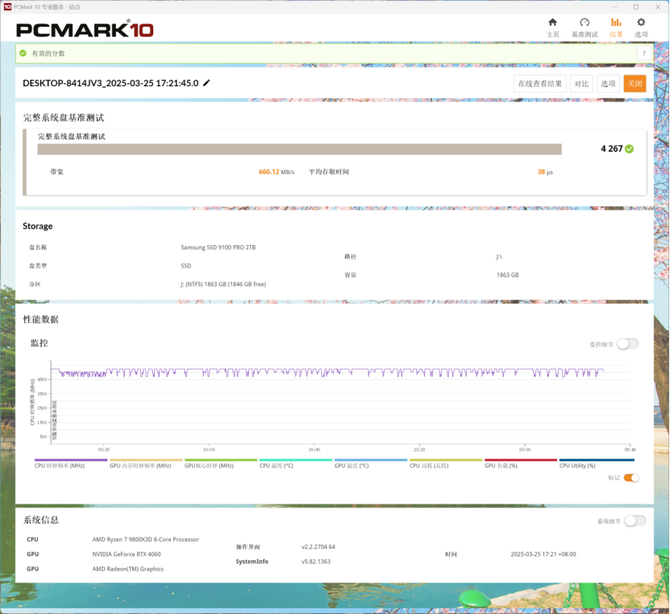The height and width of the screenshot is (614, 670).
Task: Click the 选项 button beside 对比
Action: [607, 84]
